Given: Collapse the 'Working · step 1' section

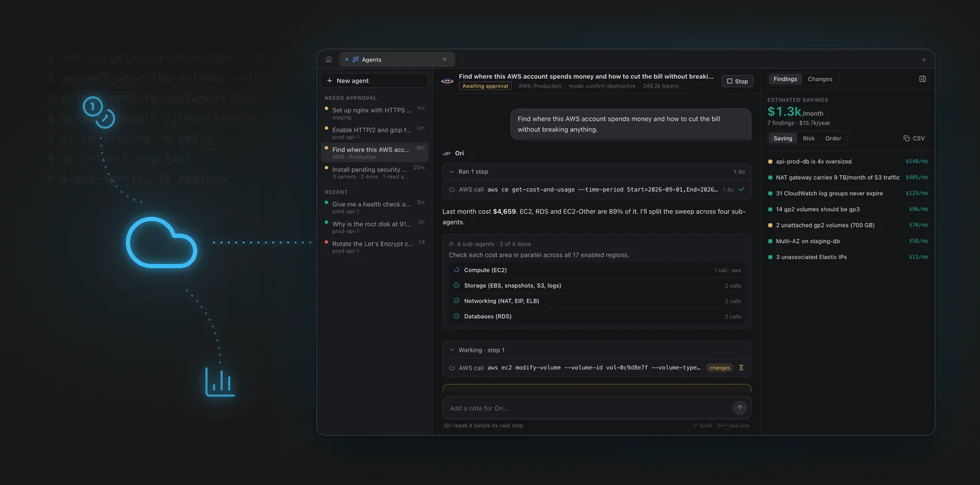Looking at the screenshot, I should coord(597,350).
